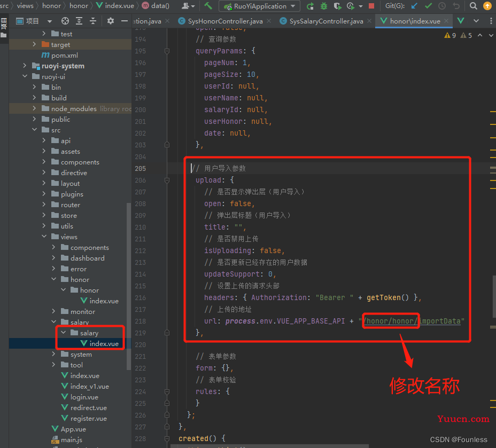Click the views breadcrumb item
496x448 pixels.
pyautogui.click(x=25, y=6)
